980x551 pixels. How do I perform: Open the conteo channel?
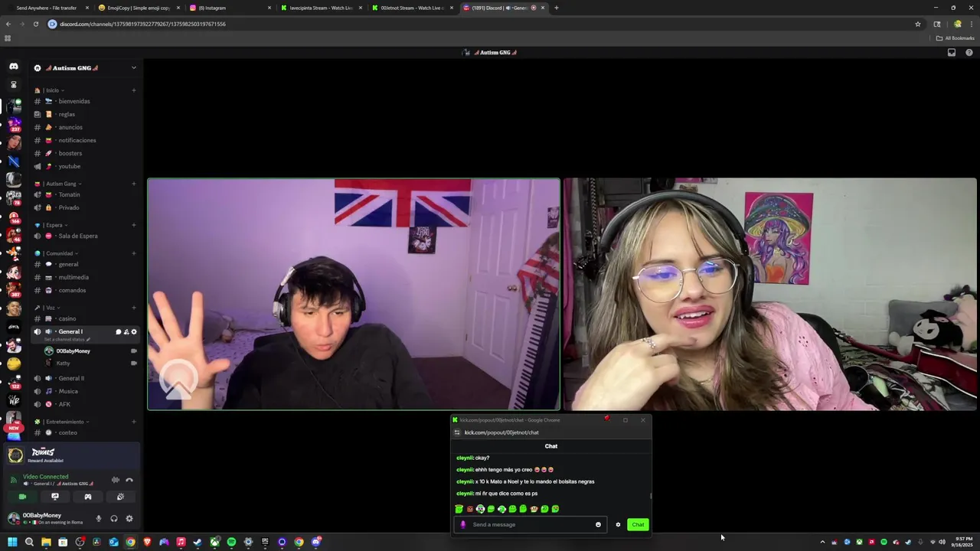click(84, 432)
